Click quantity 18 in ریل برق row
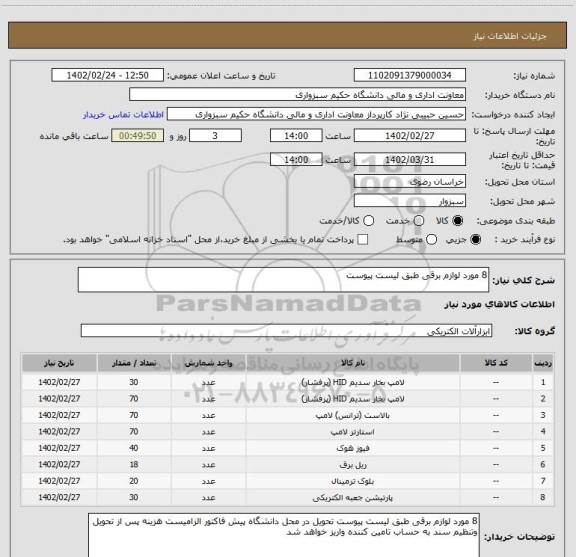The width and height of the screenshot is (576, 557). [x=134, y=465]
